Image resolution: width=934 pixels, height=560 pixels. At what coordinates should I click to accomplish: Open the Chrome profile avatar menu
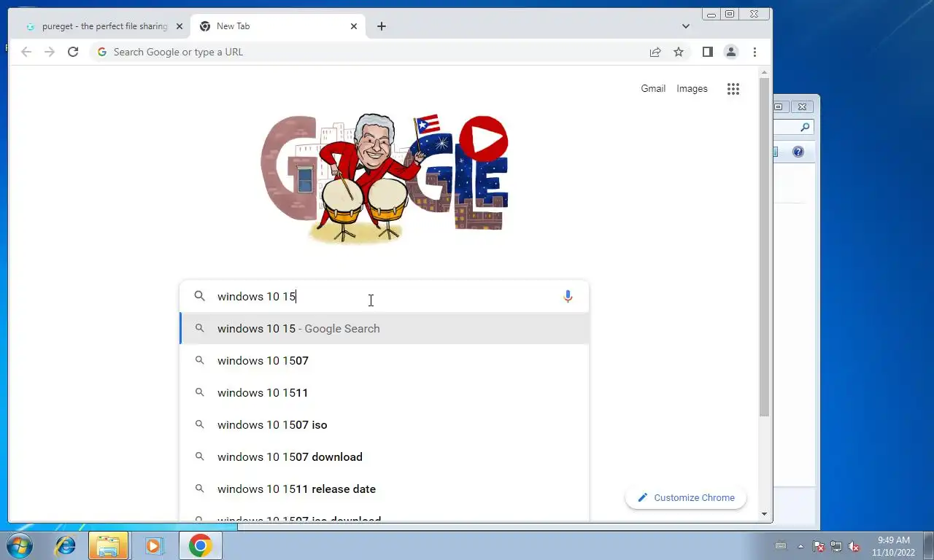coord(730,52)
